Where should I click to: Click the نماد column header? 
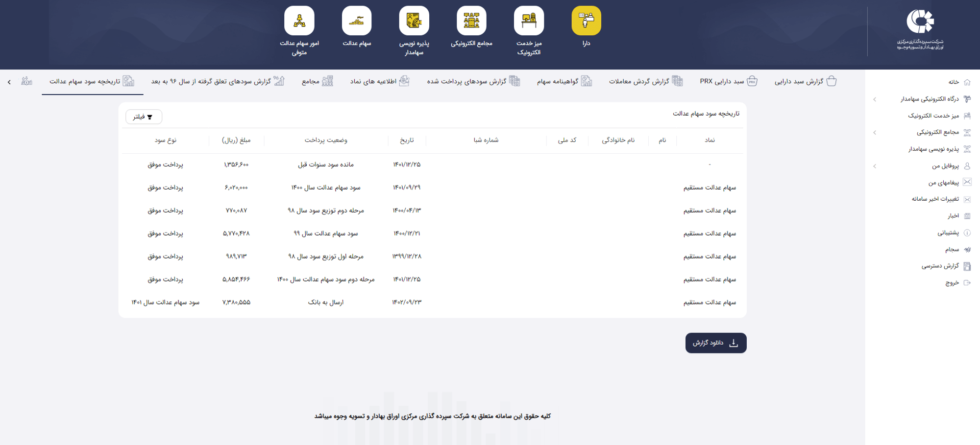(x=710, y=140)
